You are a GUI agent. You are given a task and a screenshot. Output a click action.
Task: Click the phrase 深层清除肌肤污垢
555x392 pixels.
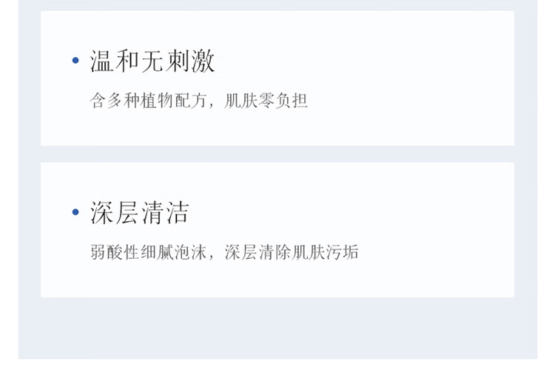point(292,252)
